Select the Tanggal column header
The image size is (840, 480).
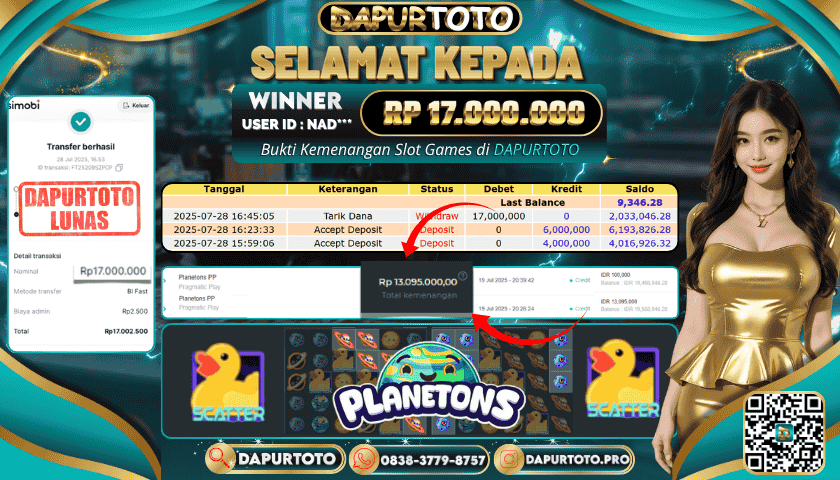point(224,189)
